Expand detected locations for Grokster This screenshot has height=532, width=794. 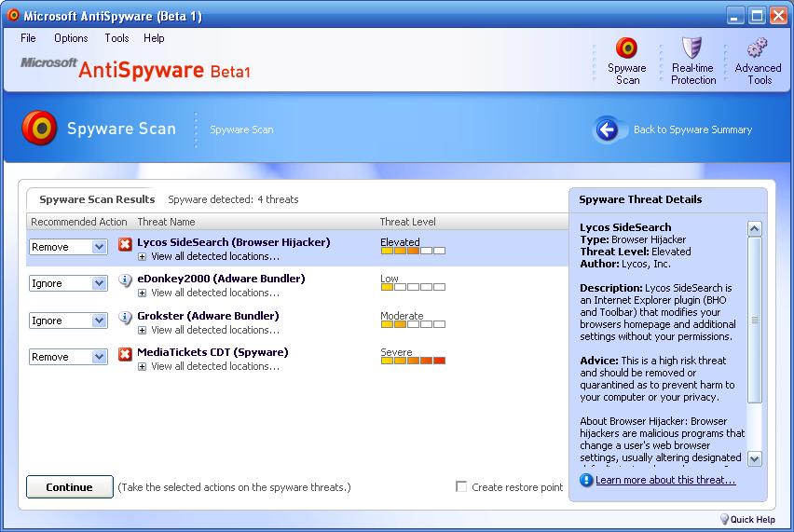click(x=143, y=330)
